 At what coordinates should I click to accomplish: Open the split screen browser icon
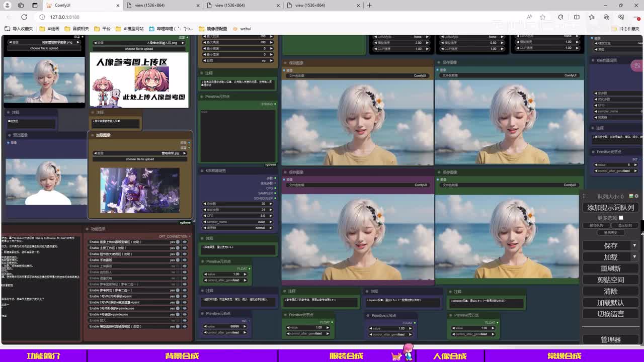[577, 17]
